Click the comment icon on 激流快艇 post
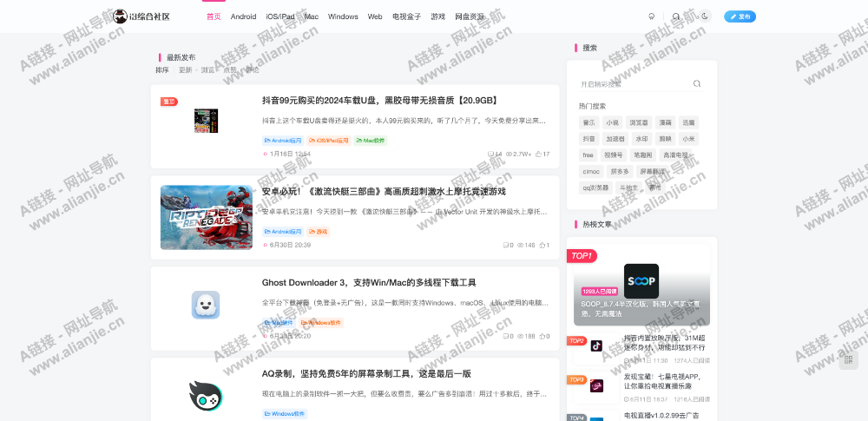 click(x=505, y=245)
